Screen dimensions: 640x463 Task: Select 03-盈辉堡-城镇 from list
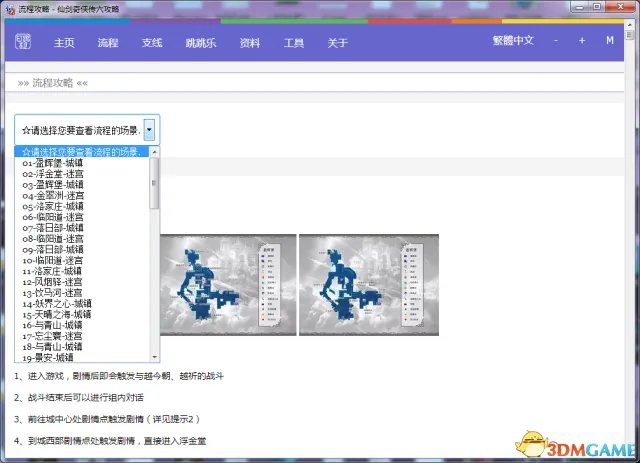pyautogui.click(x=82, y=185)
